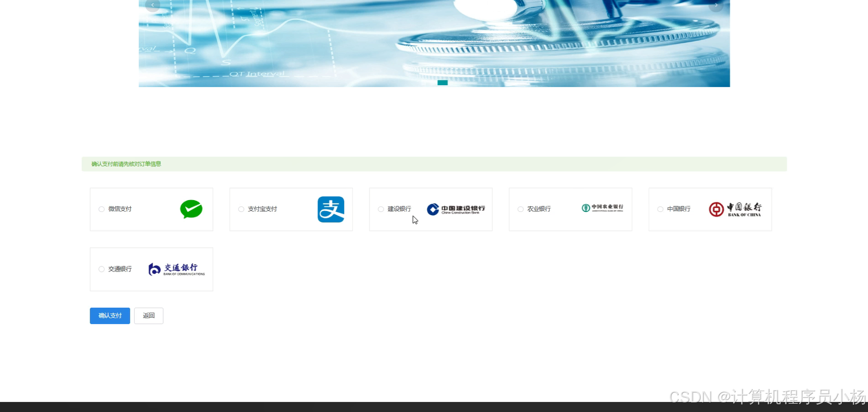Click the teal carousel indicator dot
This screenshot has width=868, height=412.
point(442,83)
